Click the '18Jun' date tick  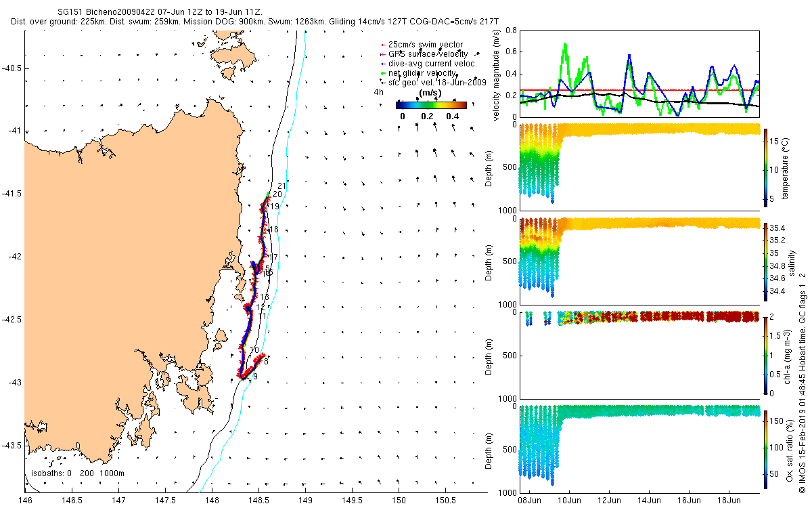point(729,500)
